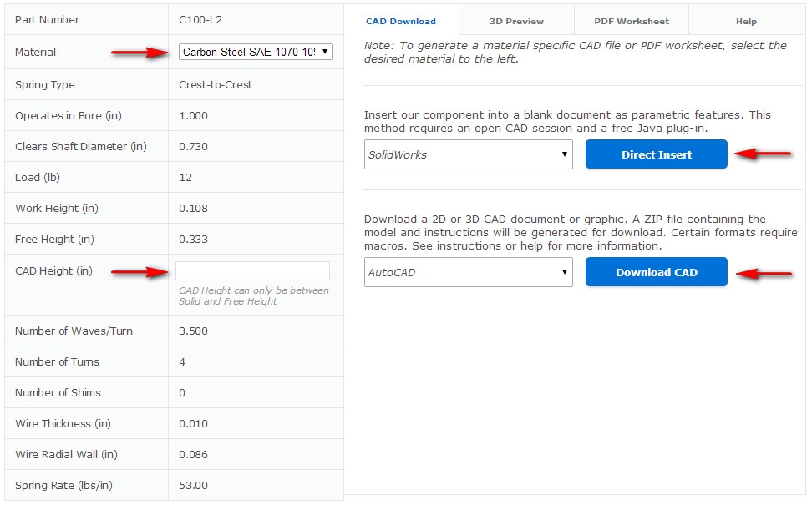
Task: Click the Operates in Bore (in) label
Action: coord(69,116)
